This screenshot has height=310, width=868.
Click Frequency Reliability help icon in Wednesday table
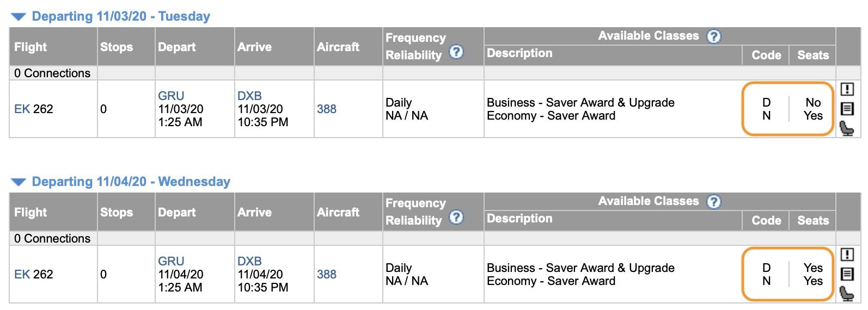[x=456, y=218]
